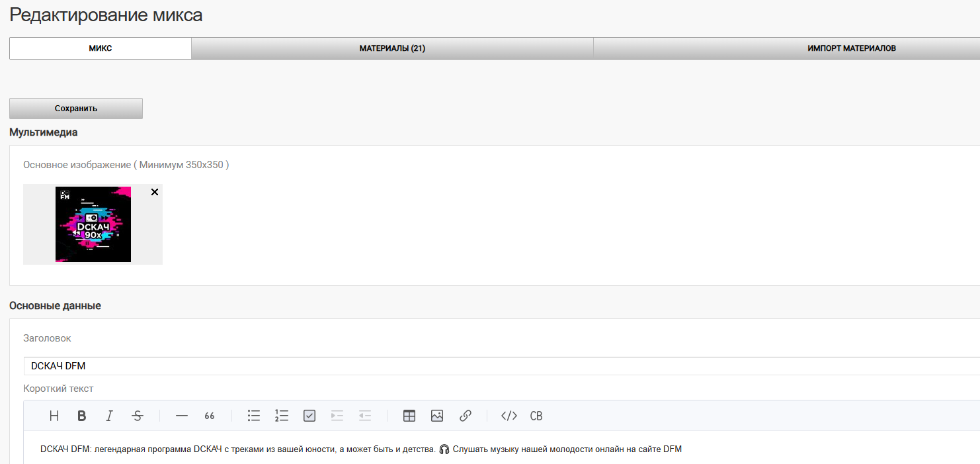Image resolution: width=980 pixels, height=464 pixels.
Task: Click the outdent icon in the editor toolbar
Action: click(365, 416)
